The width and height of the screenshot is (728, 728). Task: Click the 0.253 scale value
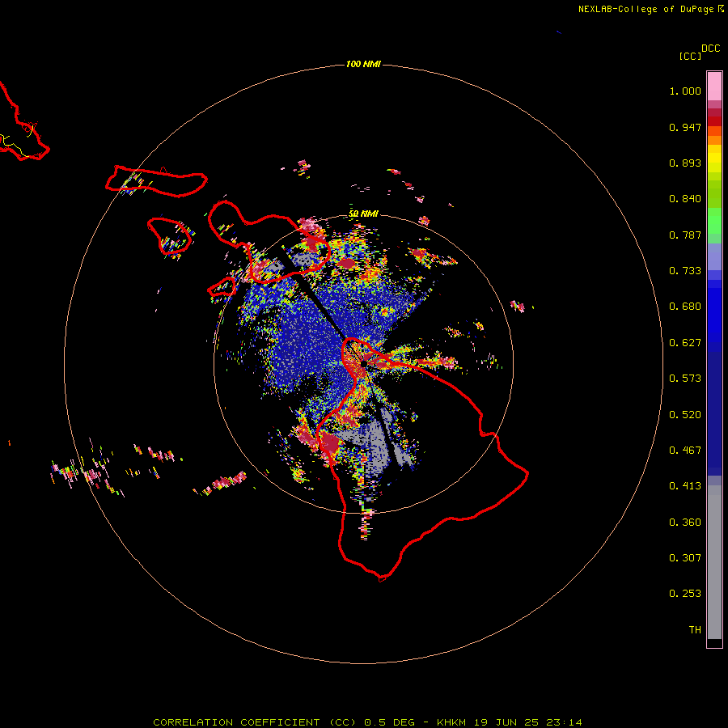685,594
